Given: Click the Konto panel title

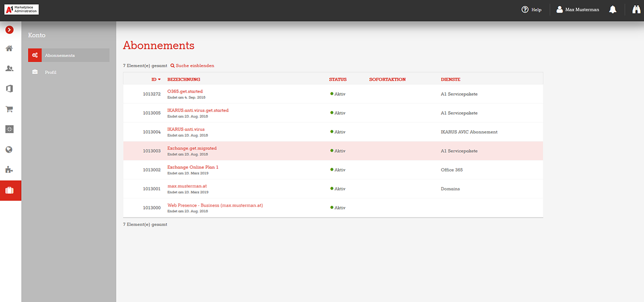Looking at the screenshot, I should tap(37, 35).
